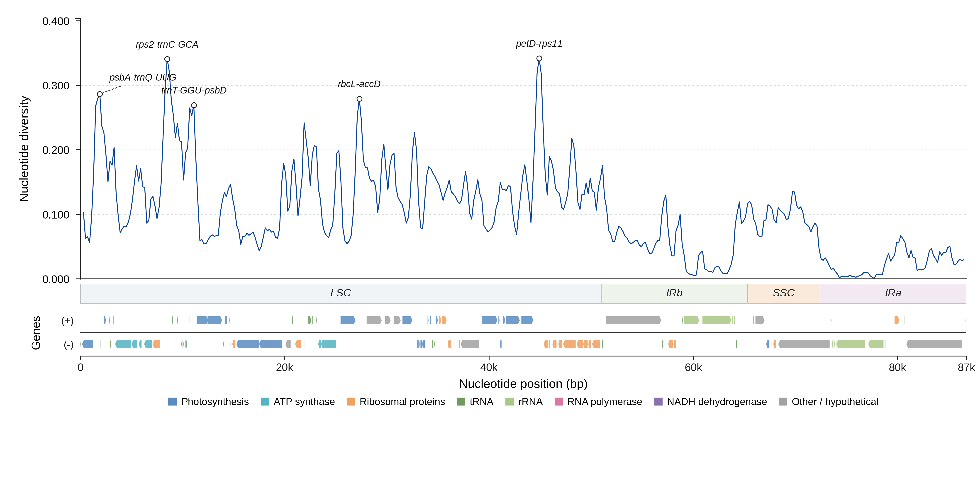Viewport: 980px width, 477px height.
Task: Click the Ribosomal proteins legend swatch
Action: pyautogui.click(x=351, y=402)
